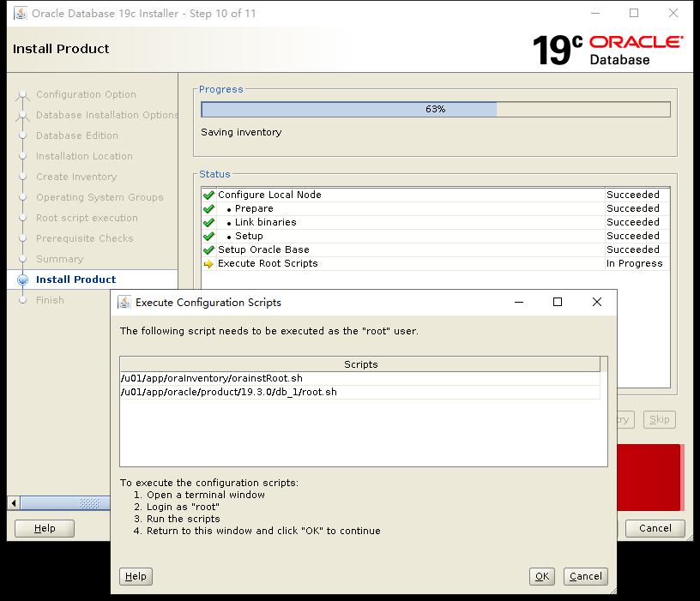Select Installation Location step in sidebar
The width and height of the screenshot is (700, 601).
click(84, 156)
